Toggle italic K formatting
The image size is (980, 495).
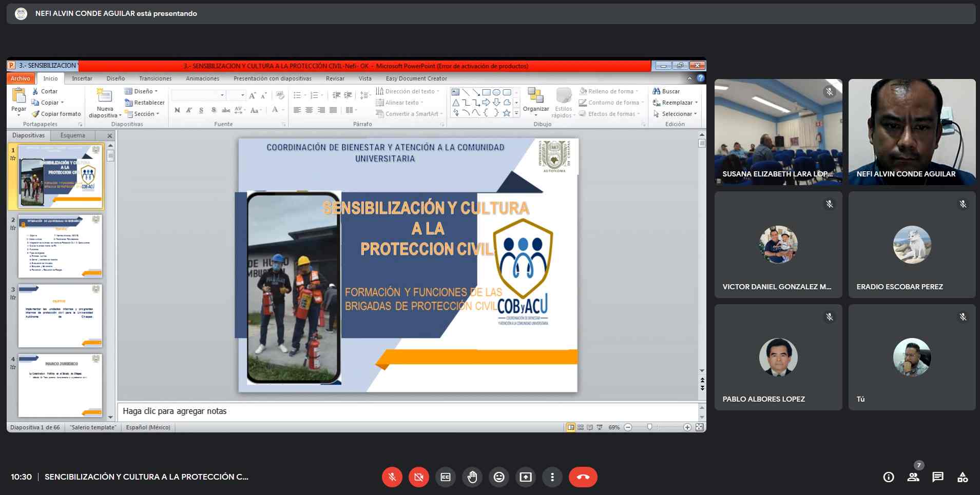189,110
